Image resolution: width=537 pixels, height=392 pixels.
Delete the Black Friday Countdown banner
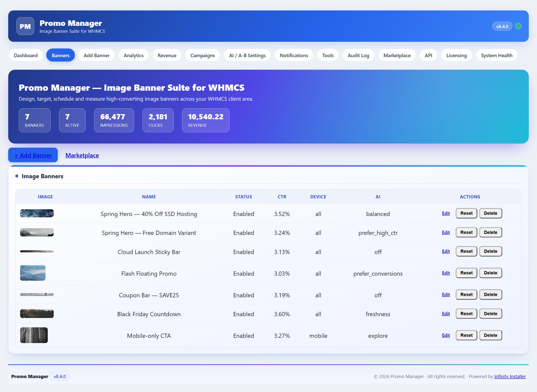tap(491, 314)
